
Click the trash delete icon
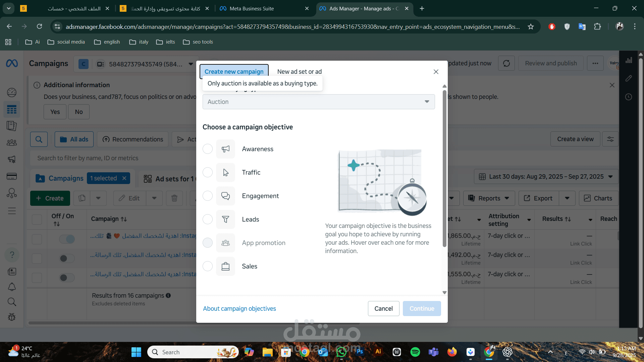[174, 198]
